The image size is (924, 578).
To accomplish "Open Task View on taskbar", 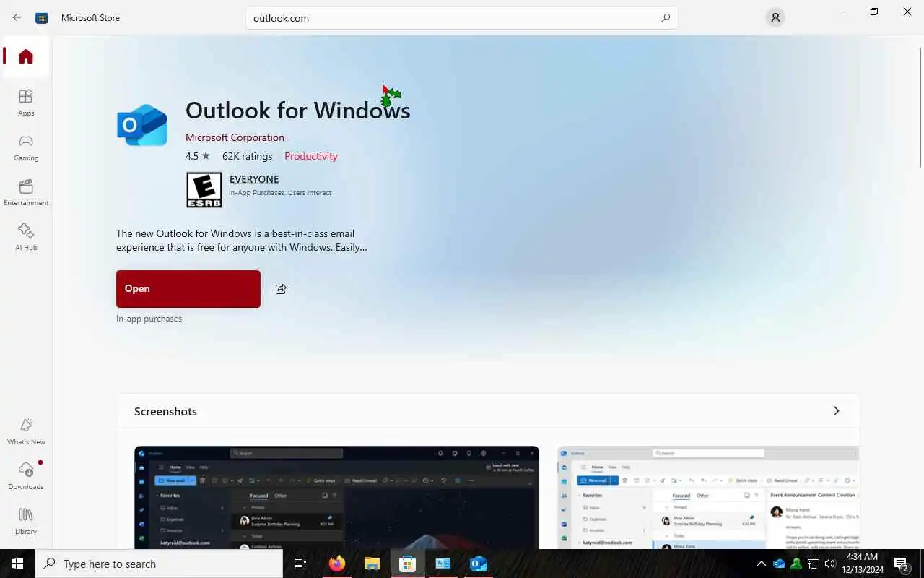I will pyautogui.click(x=300, y=564).
